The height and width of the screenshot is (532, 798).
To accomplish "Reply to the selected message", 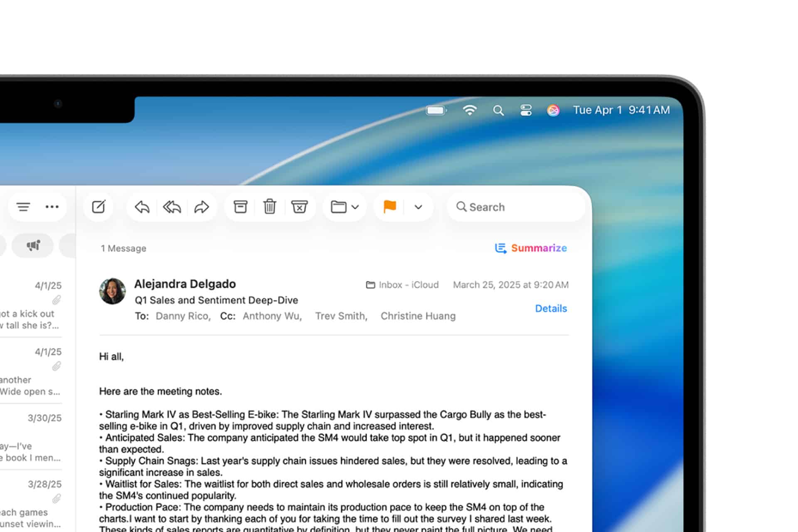I will click(142, 207).
